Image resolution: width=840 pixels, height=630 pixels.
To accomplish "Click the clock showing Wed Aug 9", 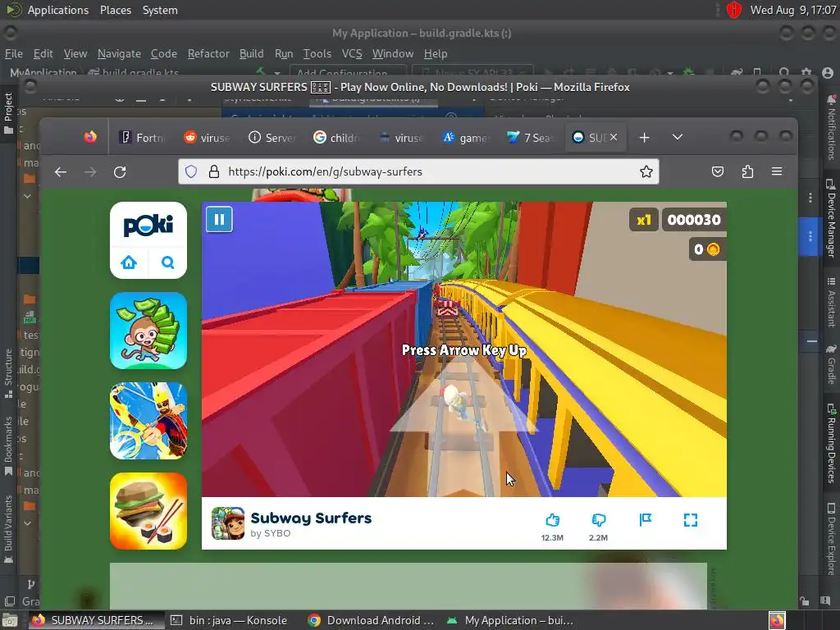I will coord(793,10).
